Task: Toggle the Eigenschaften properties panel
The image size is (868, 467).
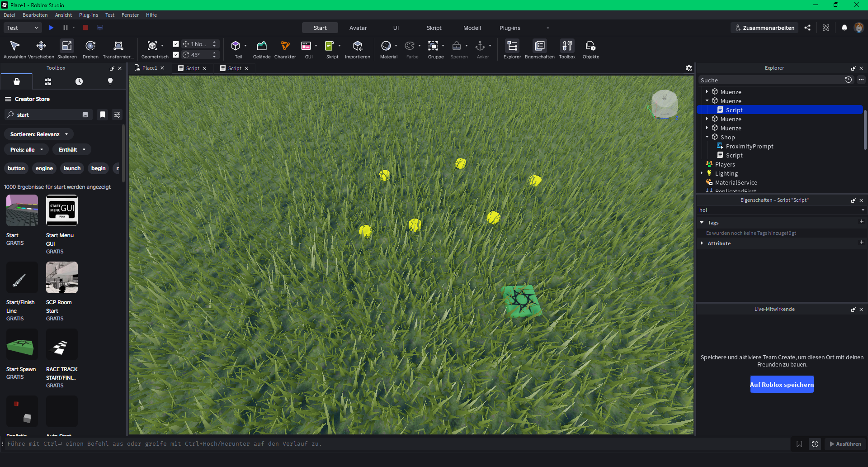Action: tap(539, 49)
